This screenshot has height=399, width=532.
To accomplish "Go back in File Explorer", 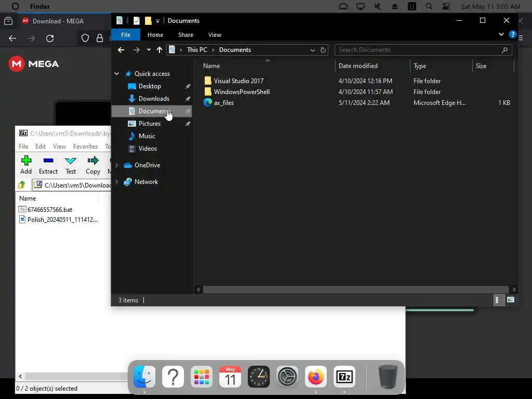I will (x=121, y=50).
